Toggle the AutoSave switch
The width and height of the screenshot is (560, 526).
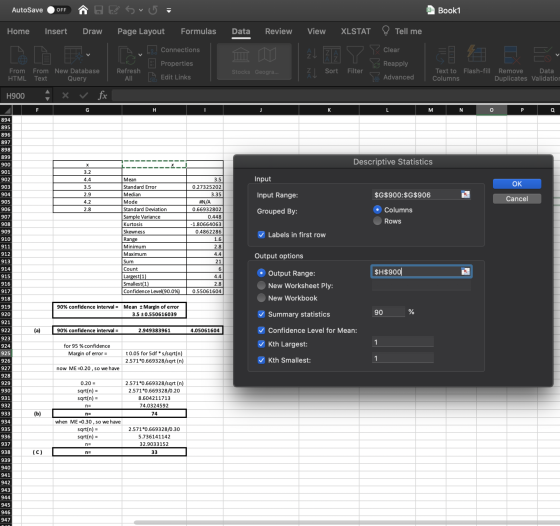(x=59, y=10)
